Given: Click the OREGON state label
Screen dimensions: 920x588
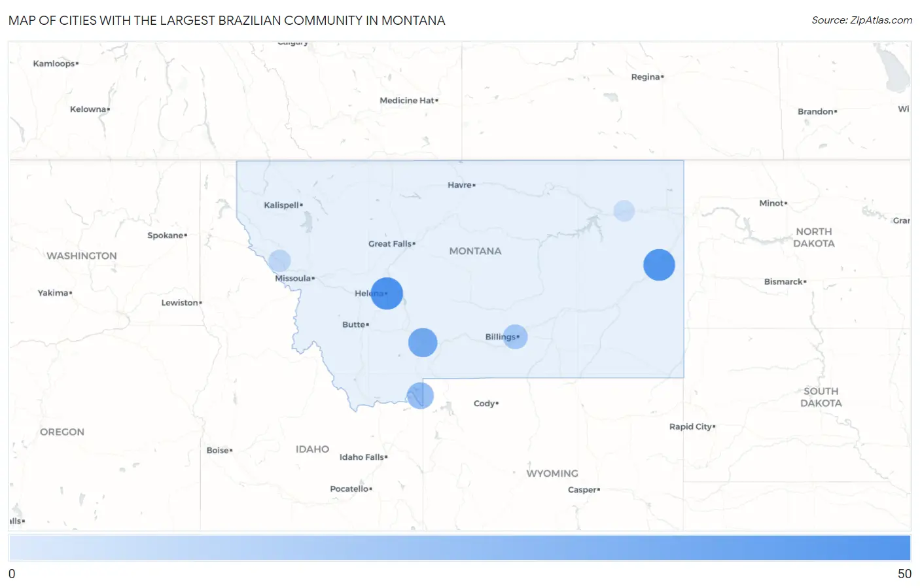Looking at the screenshot, I should [62, 432].
